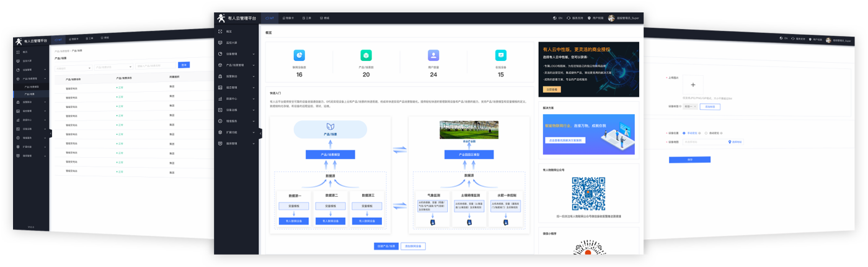
Task: Click the purple 用户数量 person icon
Action: [x=433, y=55]
